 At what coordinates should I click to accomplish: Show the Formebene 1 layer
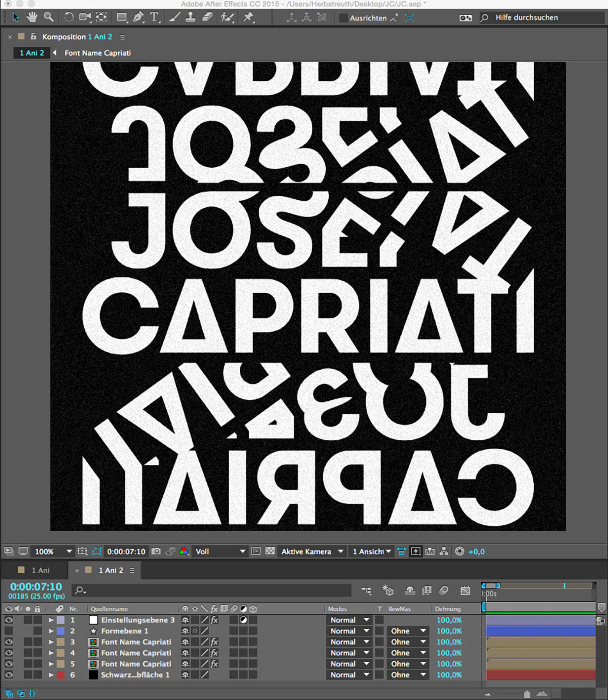[9, 631]
